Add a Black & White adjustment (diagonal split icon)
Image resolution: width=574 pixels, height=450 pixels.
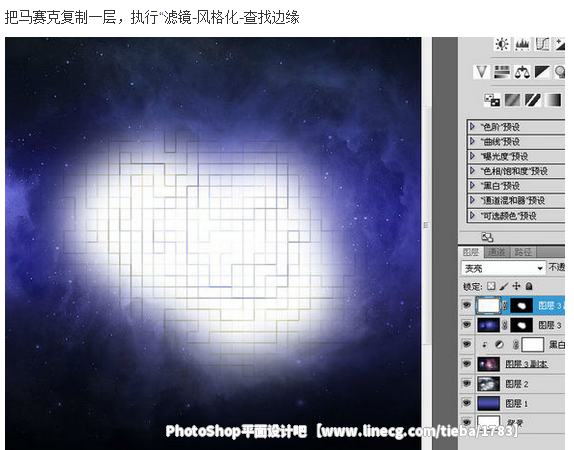click(x=542, y=72)
